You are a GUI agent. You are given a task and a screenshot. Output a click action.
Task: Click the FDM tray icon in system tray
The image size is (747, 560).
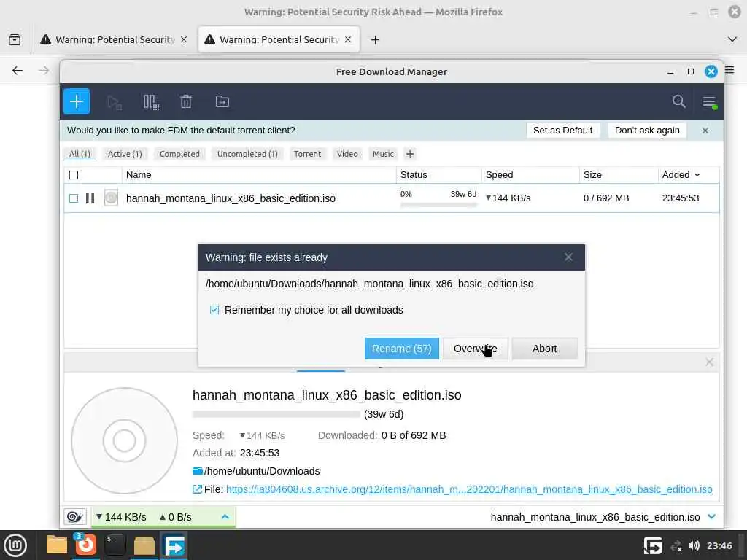click(x=653, y=545)
